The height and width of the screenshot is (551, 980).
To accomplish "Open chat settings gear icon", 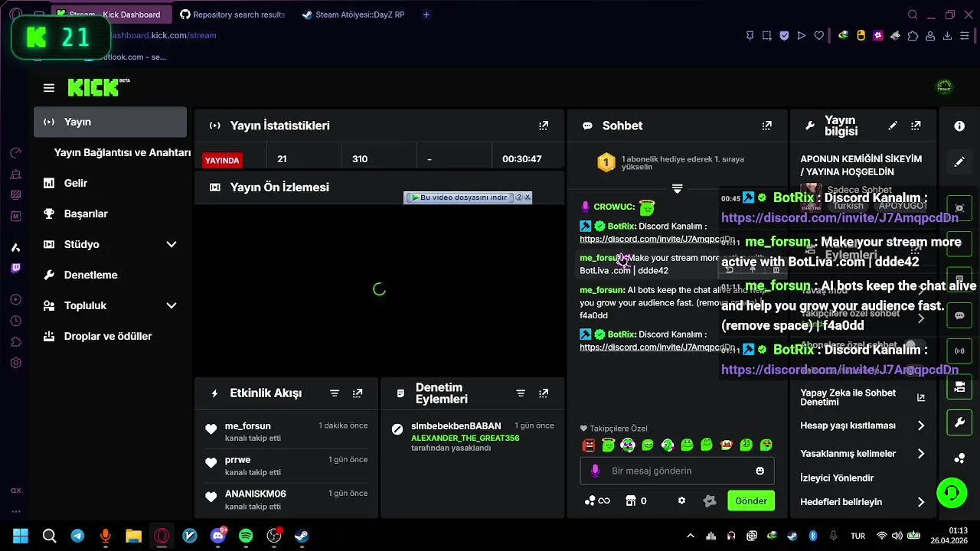I will pyautogui.click(x=681, y=500).
